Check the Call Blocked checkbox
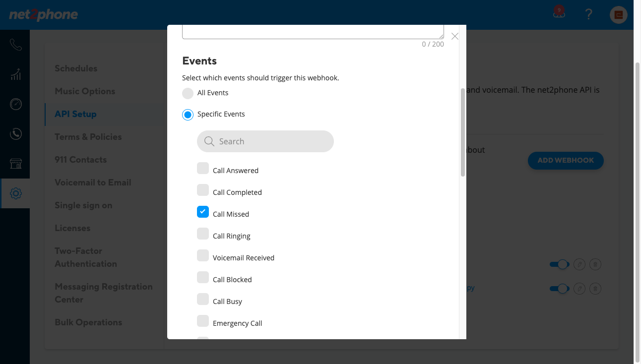The height and width of the screenshot is (364, 641). click(203, 277)
